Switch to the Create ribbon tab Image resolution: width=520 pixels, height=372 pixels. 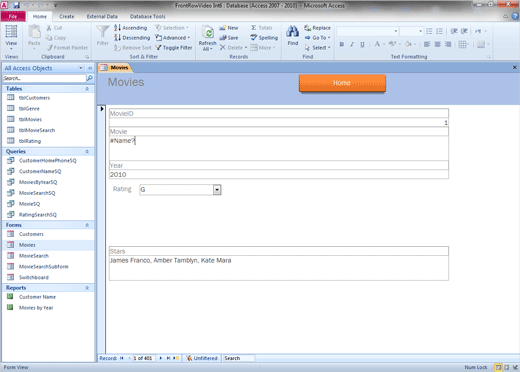click(x=67, y=16)
